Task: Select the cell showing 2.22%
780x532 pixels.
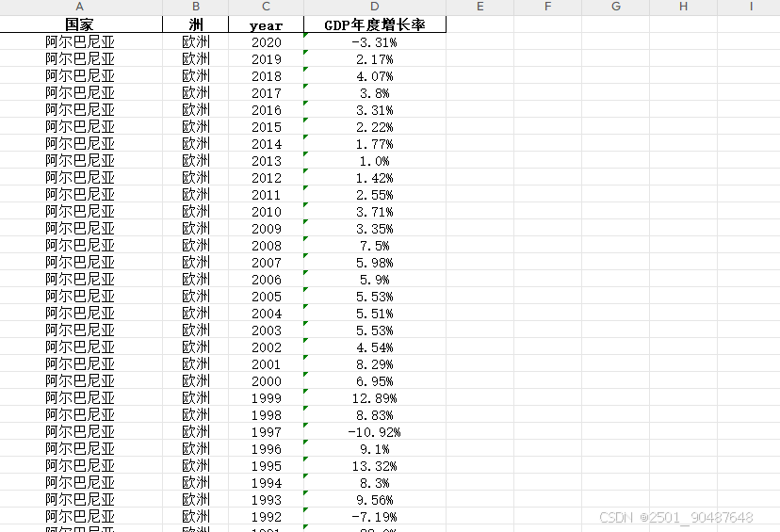Action: click(375, 127)
